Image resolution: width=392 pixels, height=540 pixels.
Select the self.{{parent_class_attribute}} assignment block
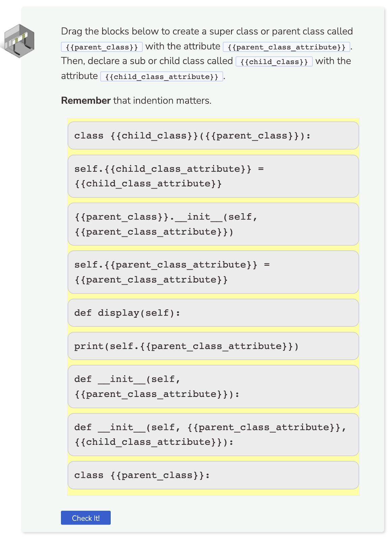[214, 272]
